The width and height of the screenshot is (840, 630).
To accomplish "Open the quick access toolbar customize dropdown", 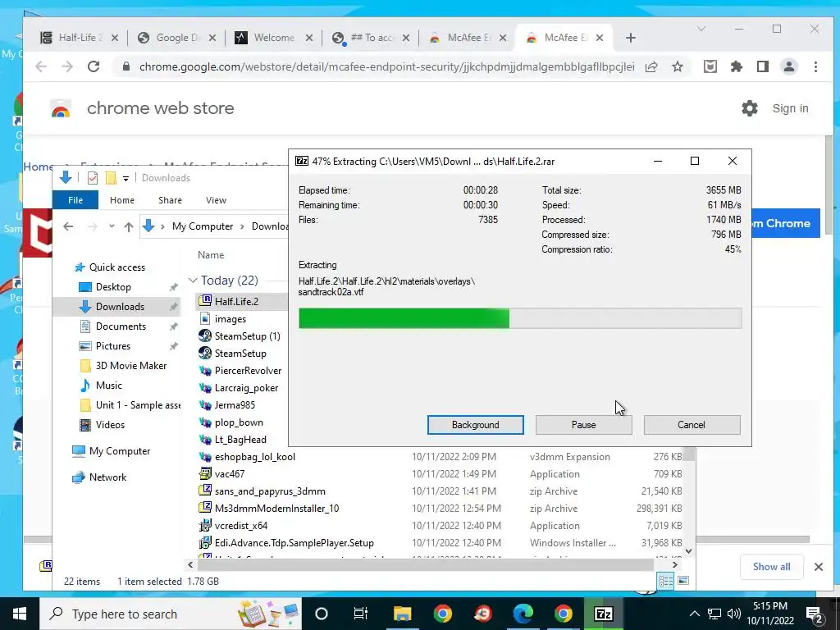I will (x=126, y=178).
